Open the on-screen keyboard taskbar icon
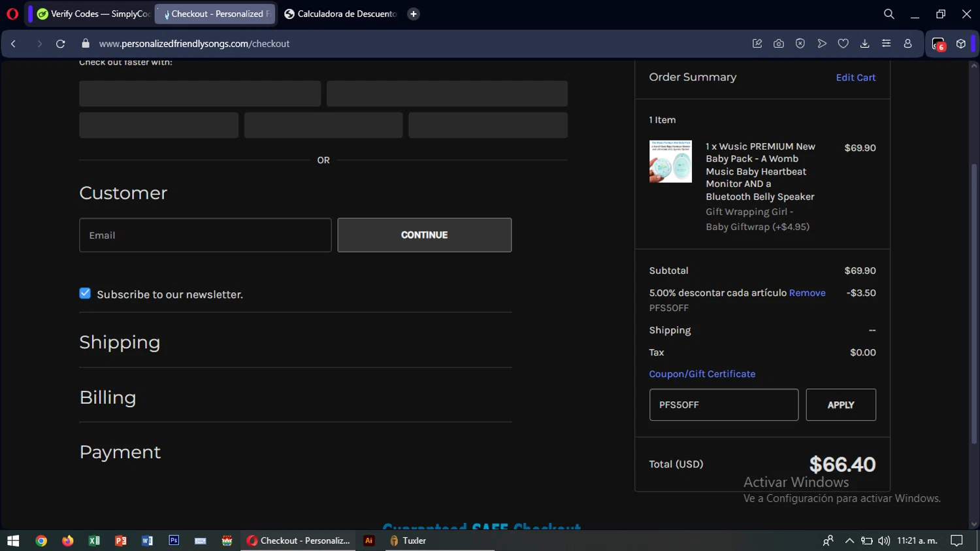The width and height of the screenshot is (980, 551). [201, 541]
